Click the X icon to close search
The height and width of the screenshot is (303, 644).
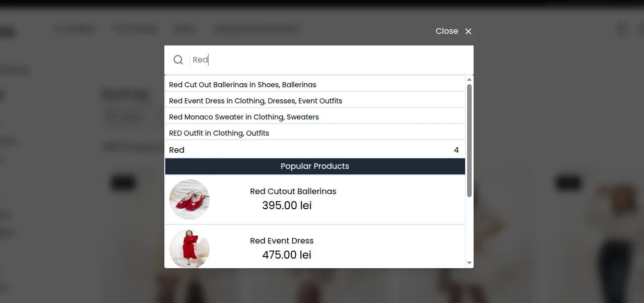pyautogui.click(x=468, y=31)
